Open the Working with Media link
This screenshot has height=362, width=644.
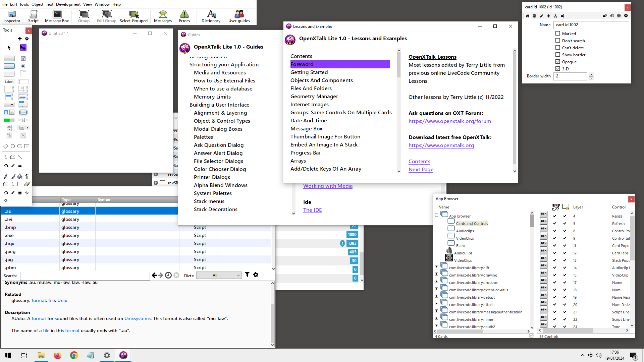pyautogui.click(x=328, y=186)
